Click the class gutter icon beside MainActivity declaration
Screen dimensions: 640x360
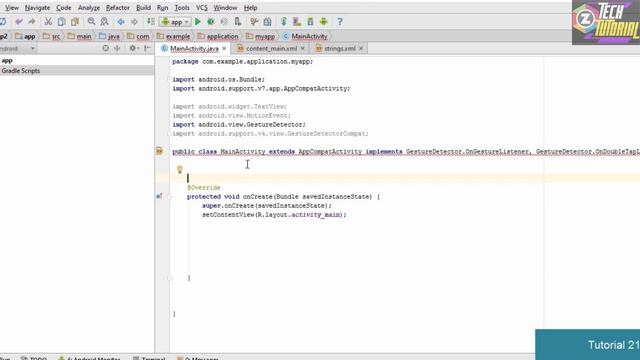coord(159,151)
